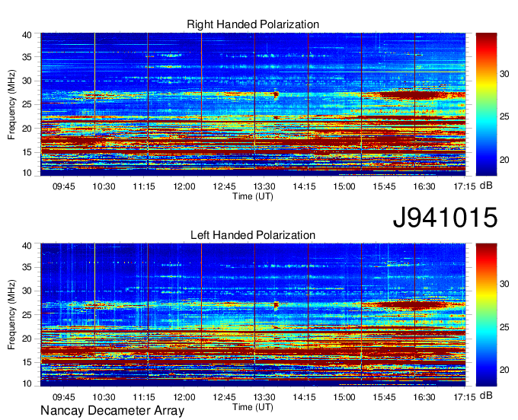Image resolution: width=518 pixels, height=420 pixels.
Task: Click 12:45 tick on right-handed plot axis
Action: click(224, 186)
